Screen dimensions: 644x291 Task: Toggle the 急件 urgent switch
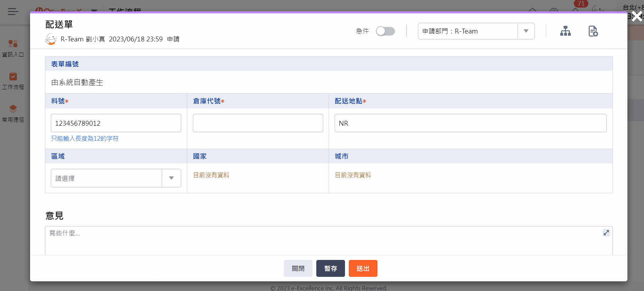coord(385,31)
